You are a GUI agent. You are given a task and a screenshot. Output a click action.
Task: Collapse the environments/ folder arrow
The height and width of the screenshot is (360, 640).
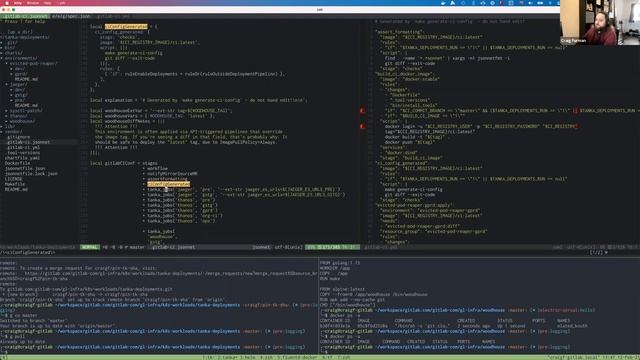[2, 58]
